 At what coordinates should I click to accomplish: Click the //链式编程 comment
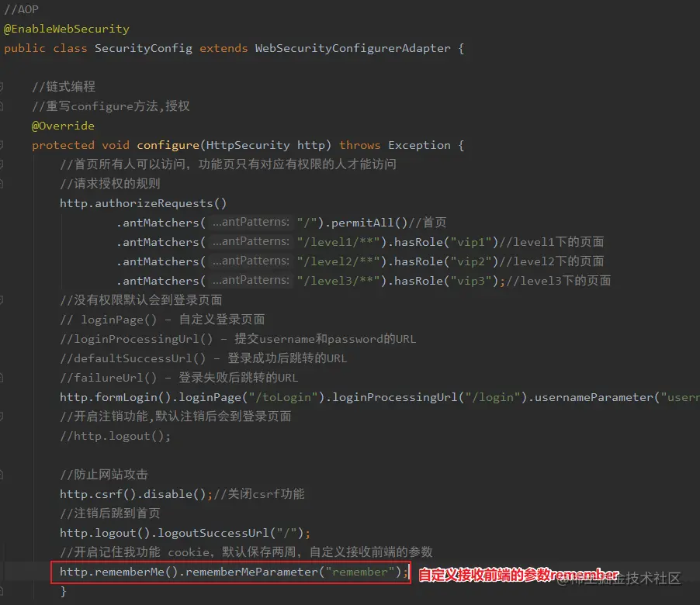[64, 87]
